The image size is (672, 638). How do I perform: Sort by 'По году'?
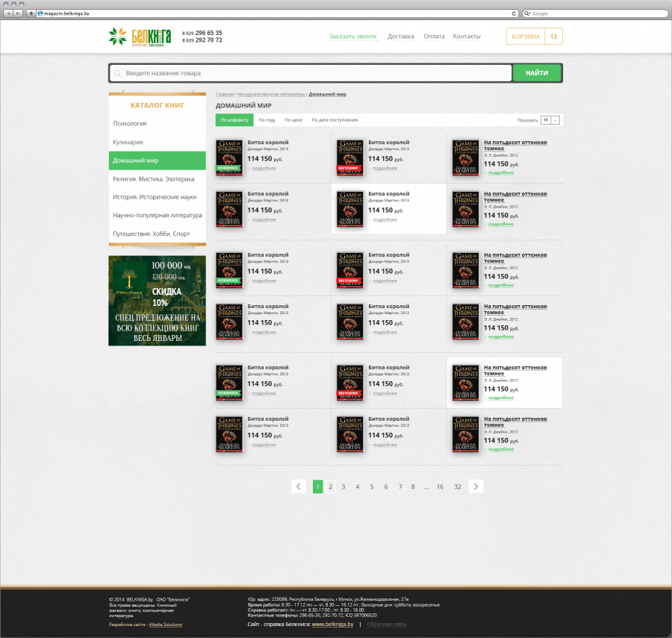(267, 120)
